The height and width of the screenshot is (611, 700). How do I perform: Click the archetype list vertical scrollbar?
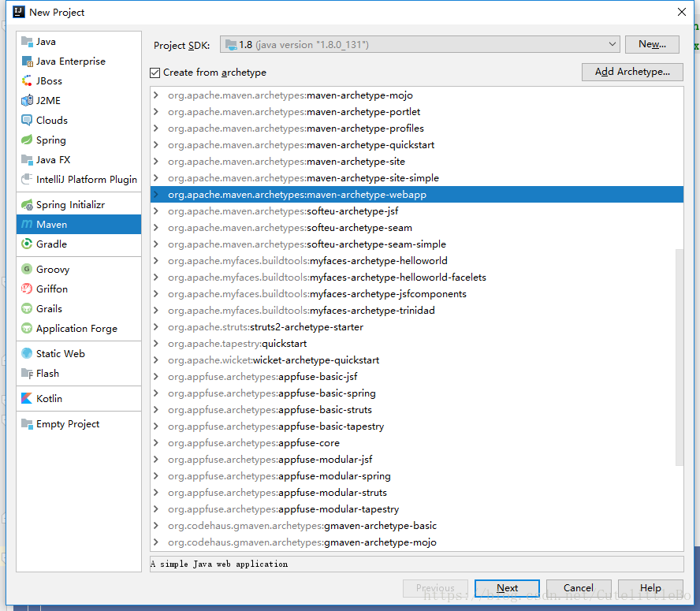click(x=680, y=357)
